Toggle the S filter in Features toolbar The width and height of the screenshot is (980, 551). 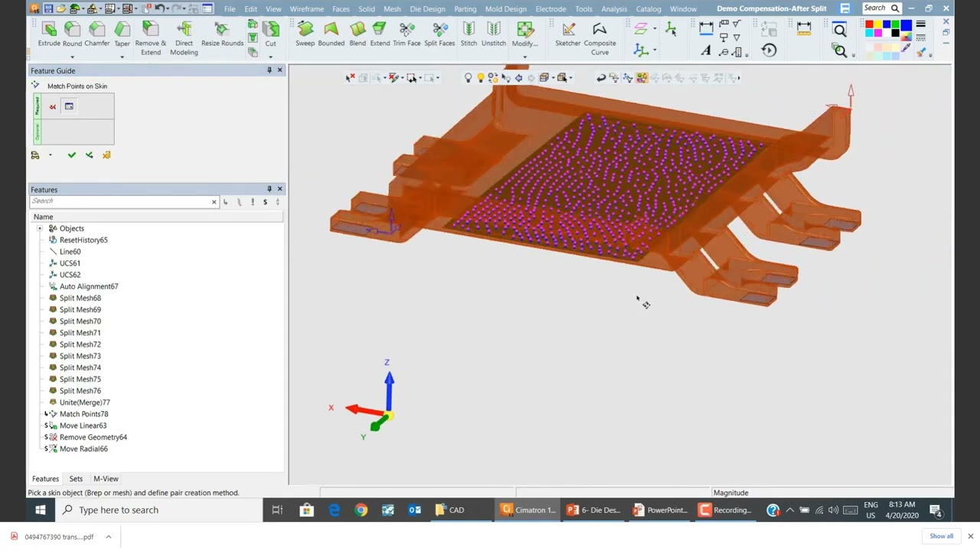(265, 202)
